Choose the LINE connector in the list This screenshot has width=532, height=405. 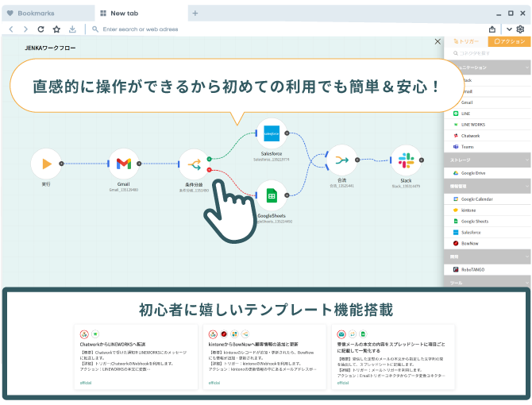pyautogui.click(x=488, y=114)
